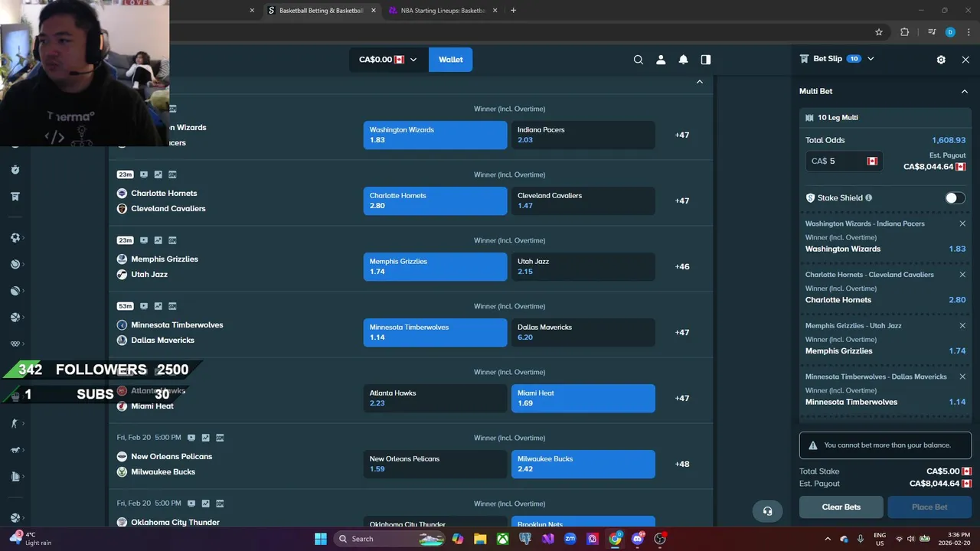Screen dimensions: 980x551
Task: Click tennis sport icon in left sidebar
Action: point(15,264)
